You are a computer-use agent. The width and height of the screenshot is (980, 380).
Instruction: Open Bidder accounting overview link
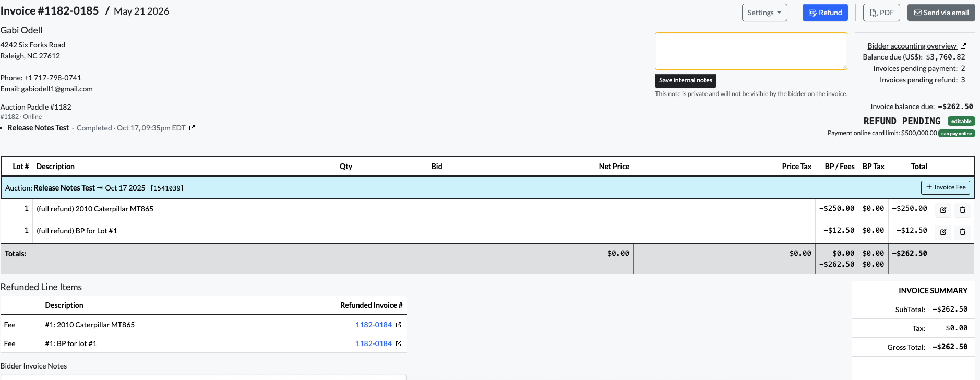(x=912, y=46)
